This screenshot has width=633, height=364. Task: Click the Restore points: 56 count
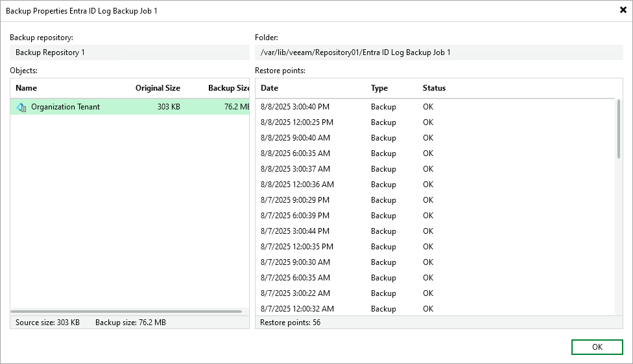pyautogui.click(x=291, y=323)
